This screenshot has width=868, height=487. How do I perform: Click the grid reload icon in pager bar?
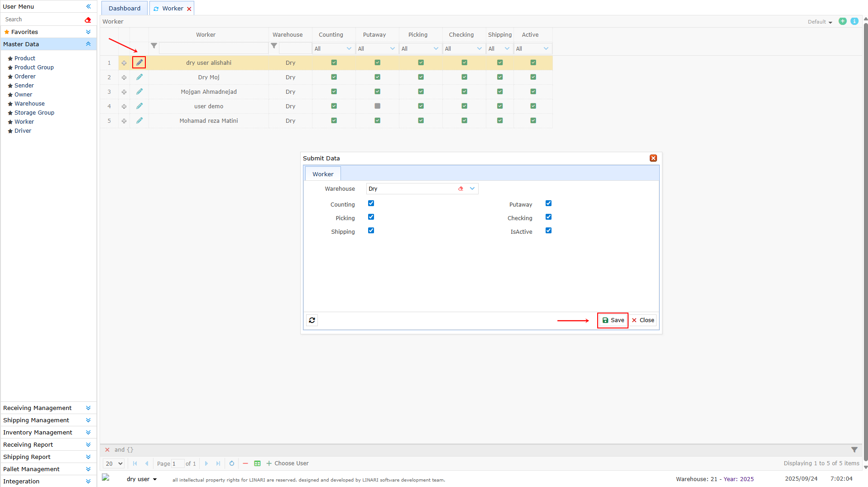click(x=232, y=463)
